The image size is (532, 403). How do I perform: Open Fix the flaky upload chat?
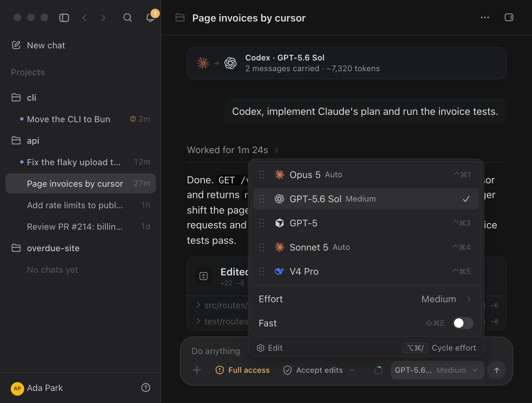click(x=81, y=162)
